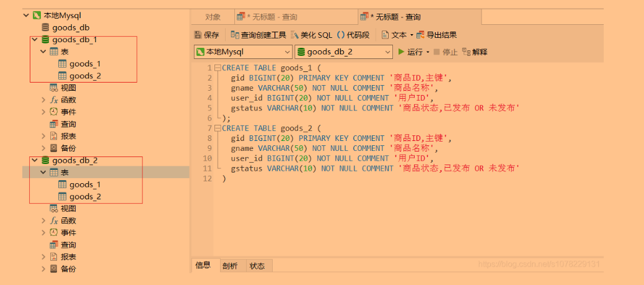Click the goods_db_1 database icon
644x285 pixels.
pos(46,40)
